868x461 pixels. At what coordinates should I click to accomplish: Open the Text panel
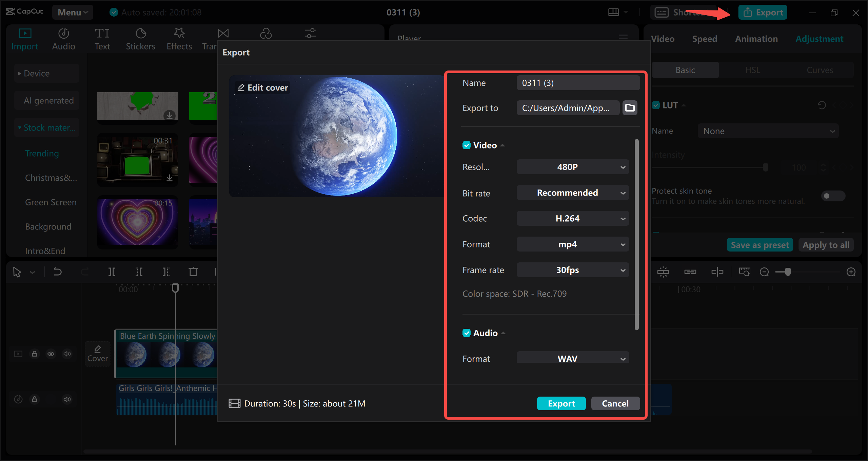[x=102, y=38]
